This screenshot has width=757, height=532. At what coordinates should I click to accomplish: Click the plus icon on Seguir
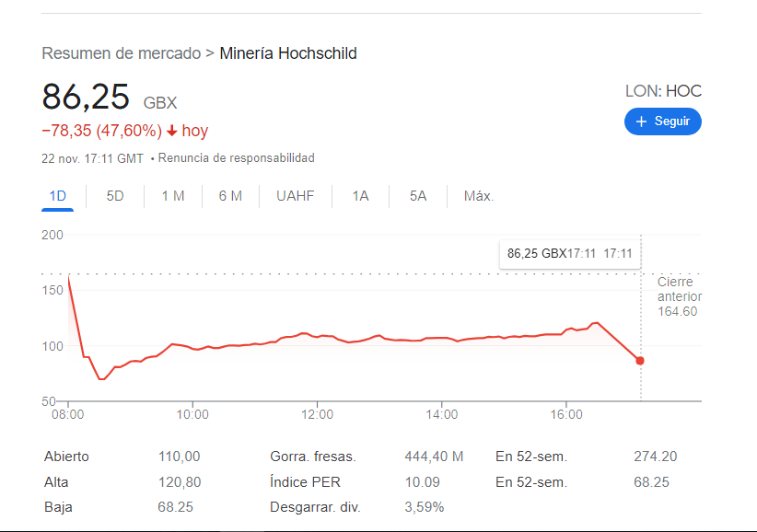pos(642,121)
